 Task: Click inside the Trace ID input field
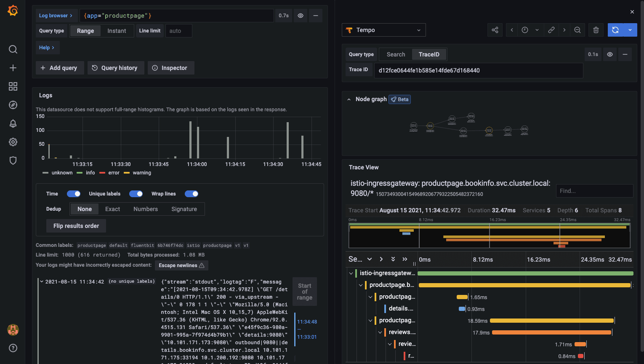click(478, 70)
